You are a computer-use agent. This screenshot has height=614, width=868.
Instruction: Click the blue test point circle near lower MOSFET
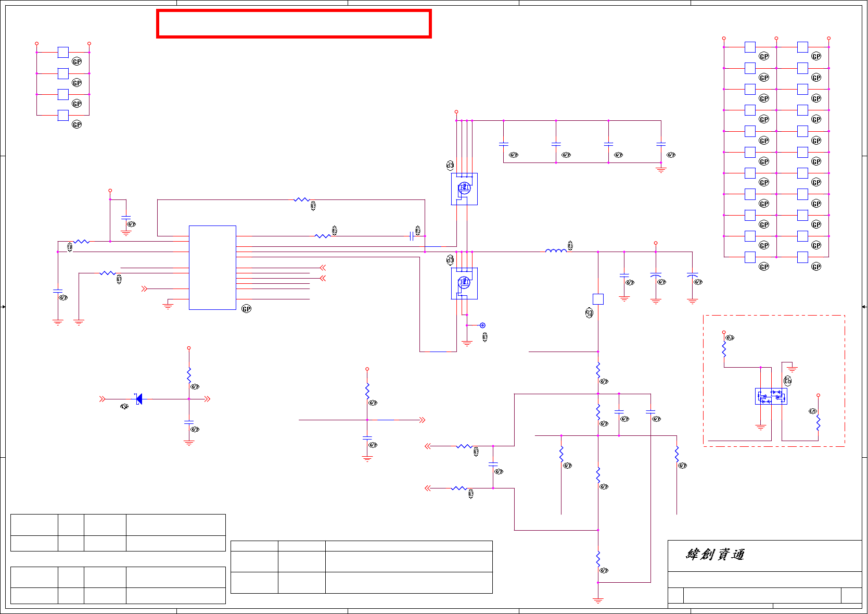point(482,325)
